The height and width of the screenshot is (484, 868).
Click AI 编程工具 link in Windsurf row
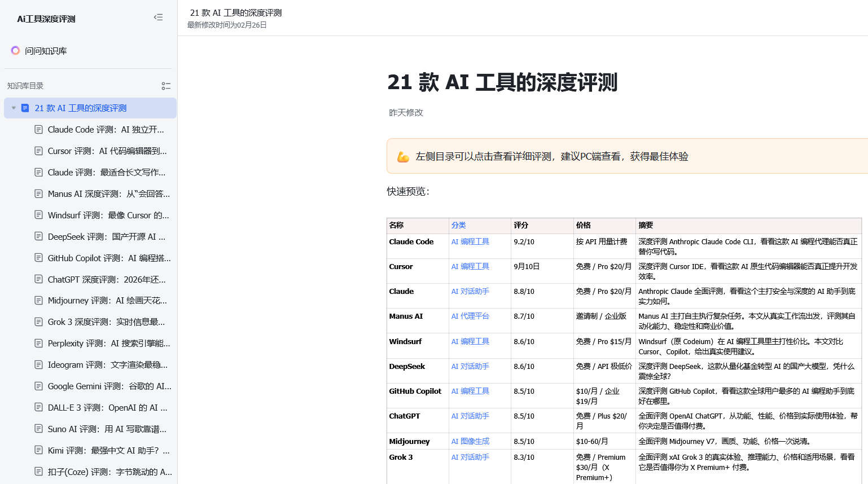point(470,342)
